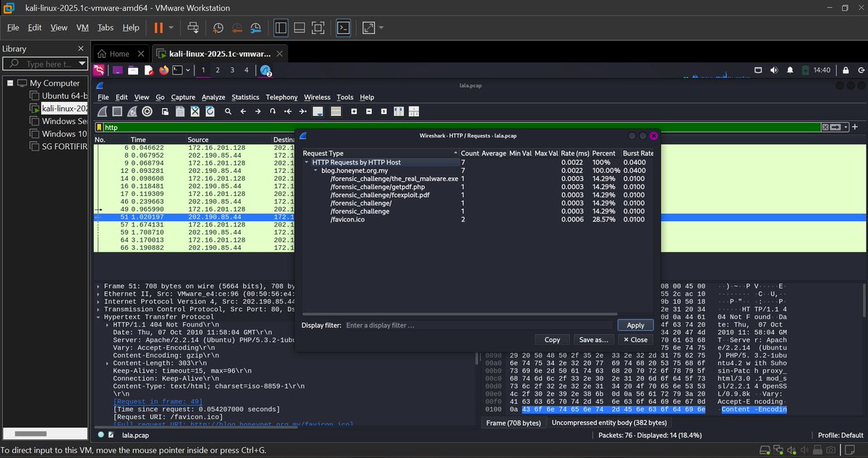The width and height of the screenshot is (868, 458).
Task: Go to next packet arrow icon
Action: tap(258, 111)
